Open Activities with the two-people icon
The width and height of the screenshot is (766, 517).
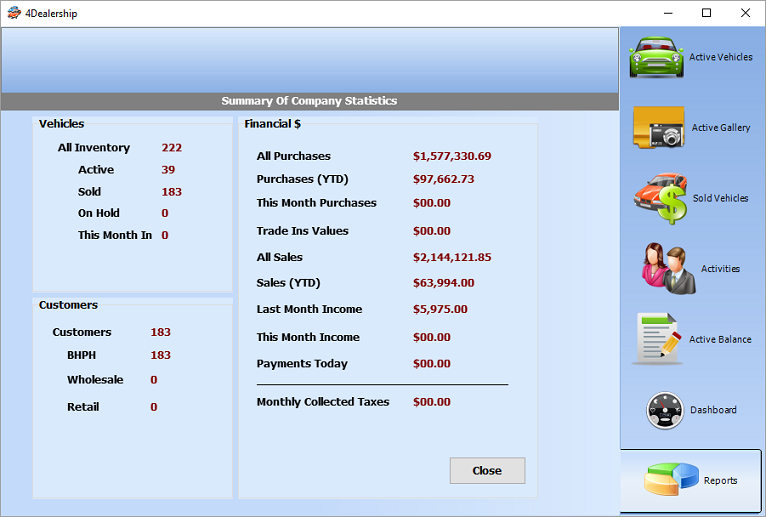coord(663,269)
